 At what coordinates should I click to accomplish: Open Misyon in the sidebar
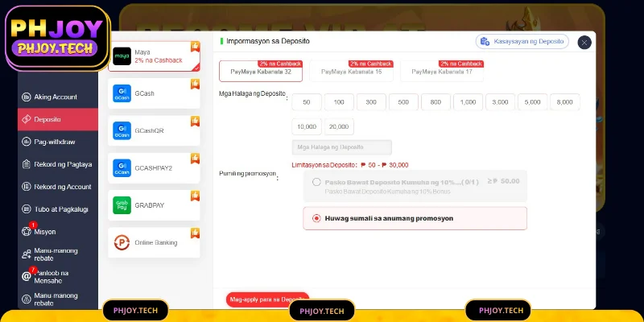click(x=58, y=232)
